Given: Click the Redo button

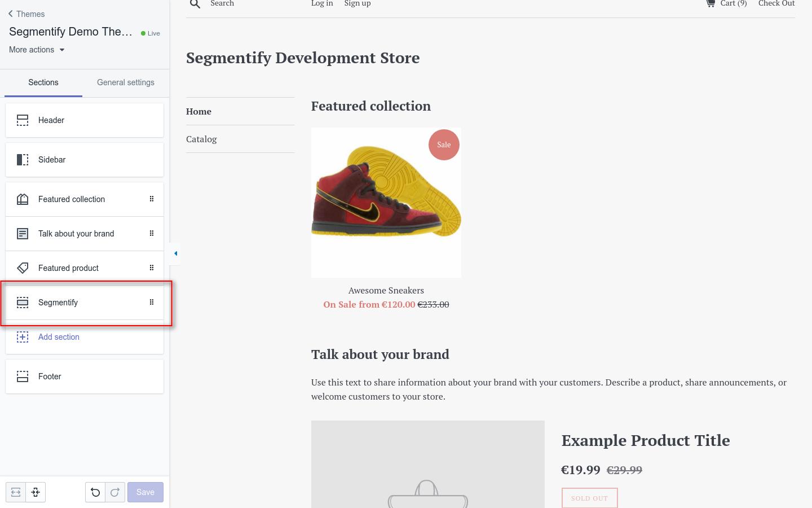Looking at the screenshot, I should (x=115, y=492).
